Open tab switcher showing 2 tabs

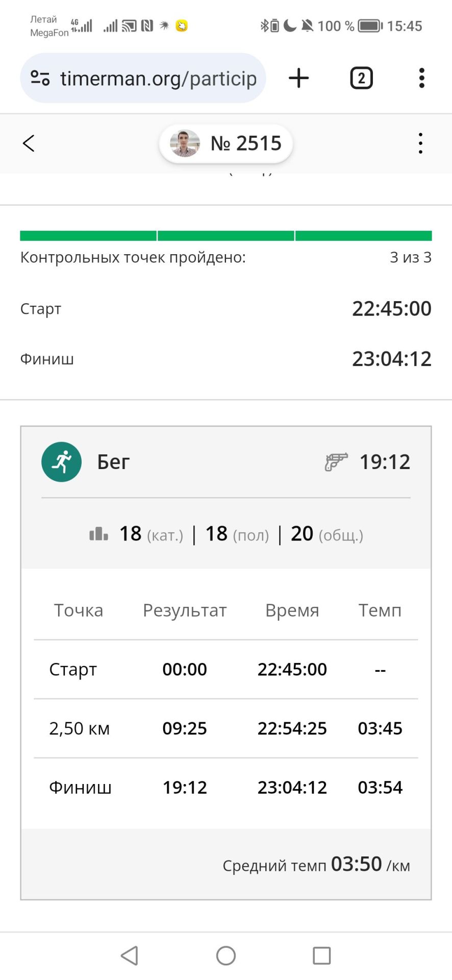(x=361, y=78)
